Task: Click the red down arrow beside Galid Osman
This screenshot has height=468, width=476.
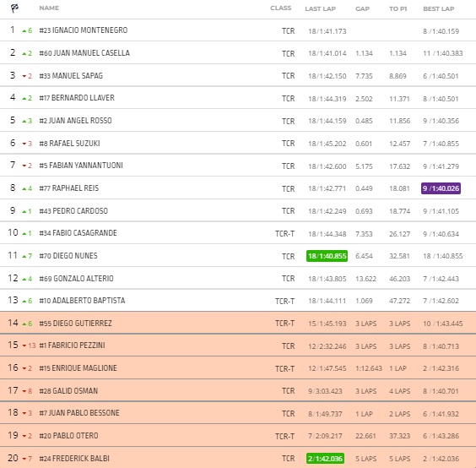Action: point(24,391)
